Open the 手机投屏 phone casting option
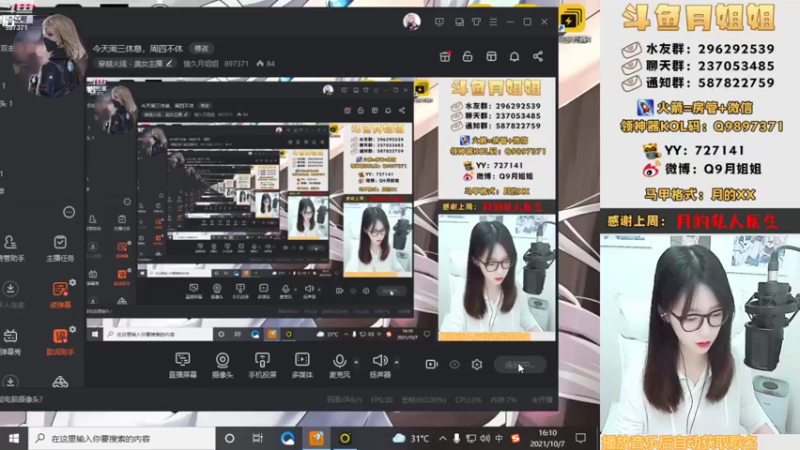This screenshot has height=450, width=800. pos(262,365)
